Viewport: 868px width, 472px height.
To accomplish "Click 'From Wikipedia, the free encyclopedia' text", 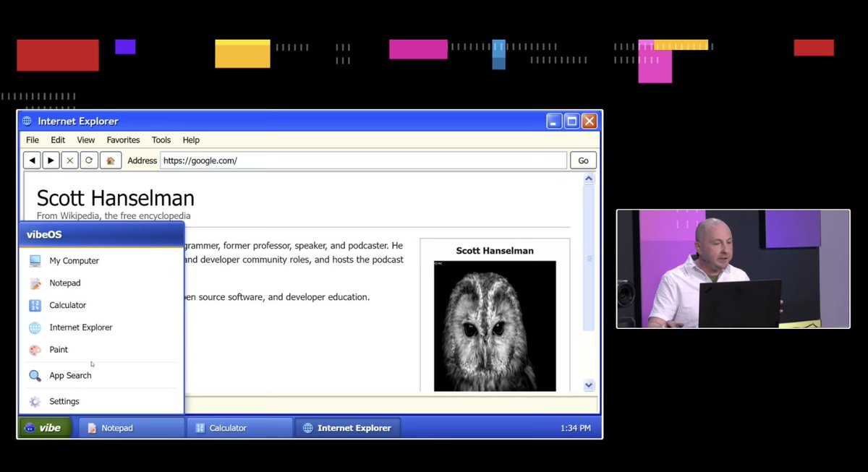I will click(114, 216).
